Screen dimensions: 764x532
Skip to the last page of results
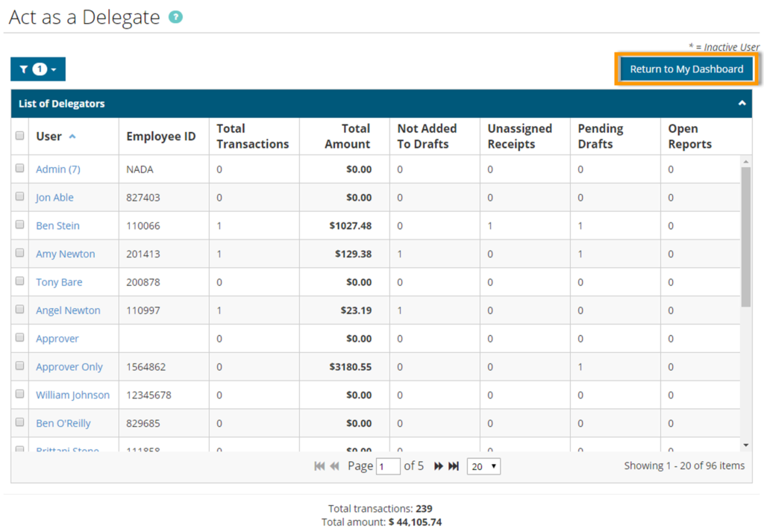pyautogui.click(x=454, y=466)
